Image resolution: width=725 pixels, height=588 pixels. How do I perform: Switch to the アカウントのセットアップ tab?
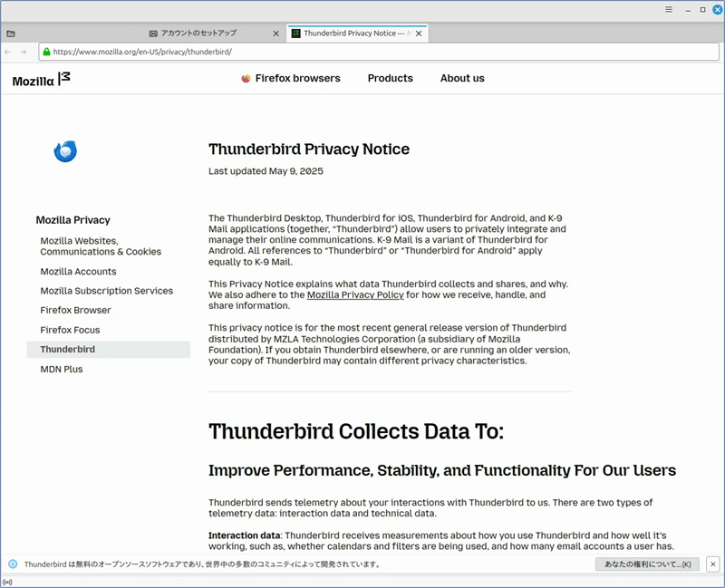(215, 34)
